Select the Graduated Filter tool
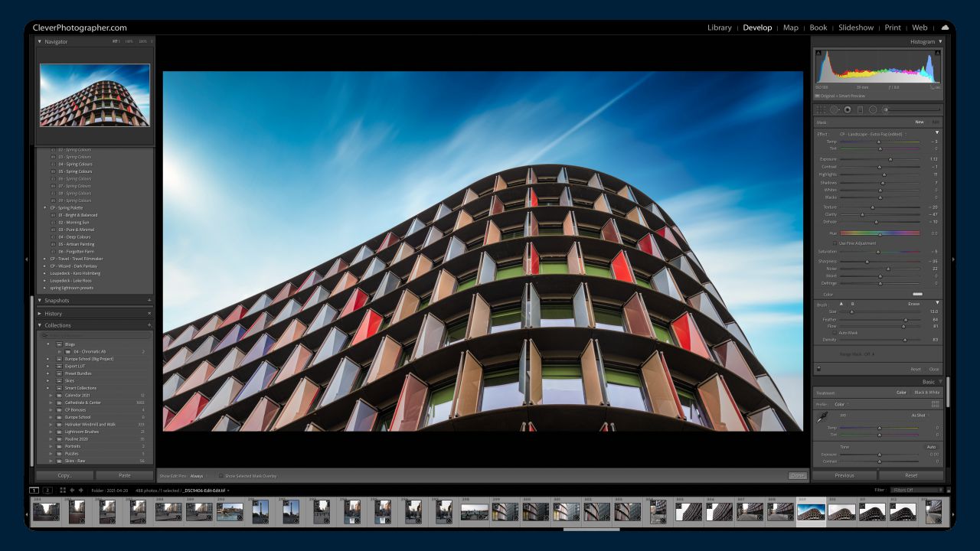980x551 pixels. click(860, 109)
